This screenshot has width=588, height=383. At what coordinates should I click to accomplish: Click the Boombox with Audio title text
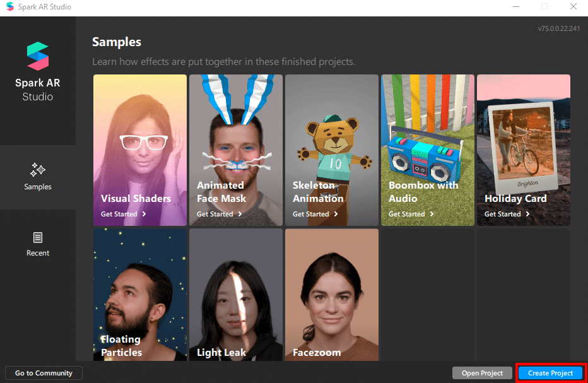click(x=423, y=192)
